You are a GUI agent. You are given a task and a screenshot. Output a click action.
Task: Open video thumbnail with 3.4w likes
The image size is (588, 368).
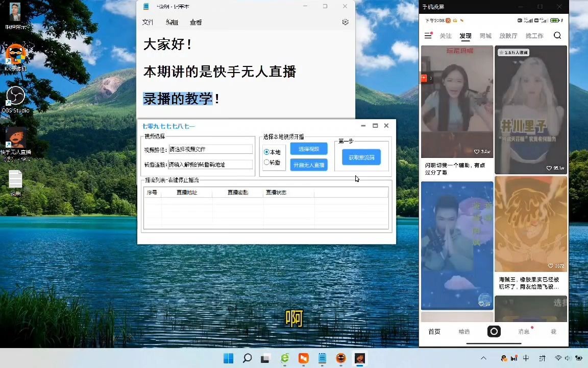(457, 101)
